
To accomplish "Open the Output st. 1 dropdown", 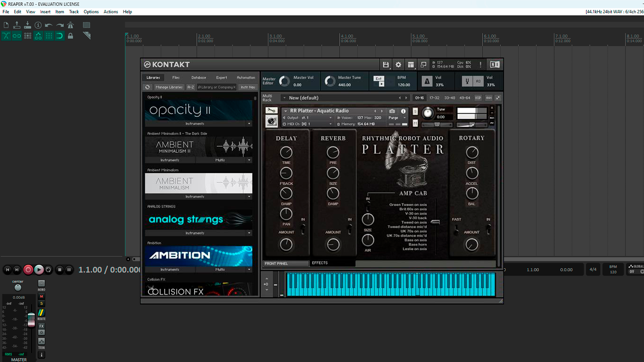I will (308, 118).
